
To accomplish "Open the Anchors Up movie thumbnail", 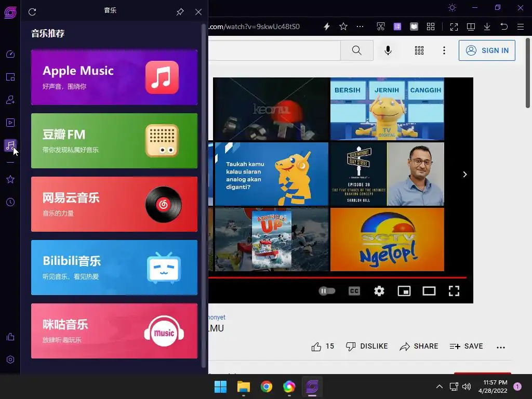I will click(271, 239).
